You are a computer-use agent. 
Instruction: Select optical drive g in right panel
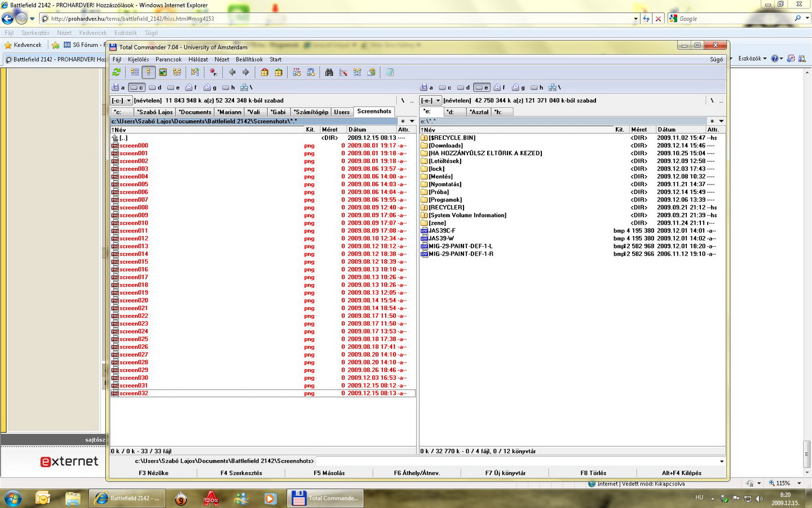tap(518, 87)
